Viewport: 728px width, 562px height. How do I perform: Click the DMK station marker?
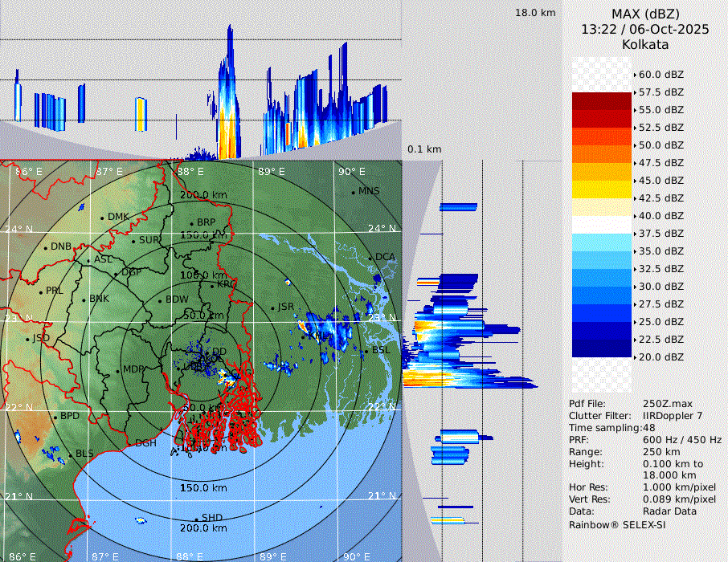tap(103, 218)
